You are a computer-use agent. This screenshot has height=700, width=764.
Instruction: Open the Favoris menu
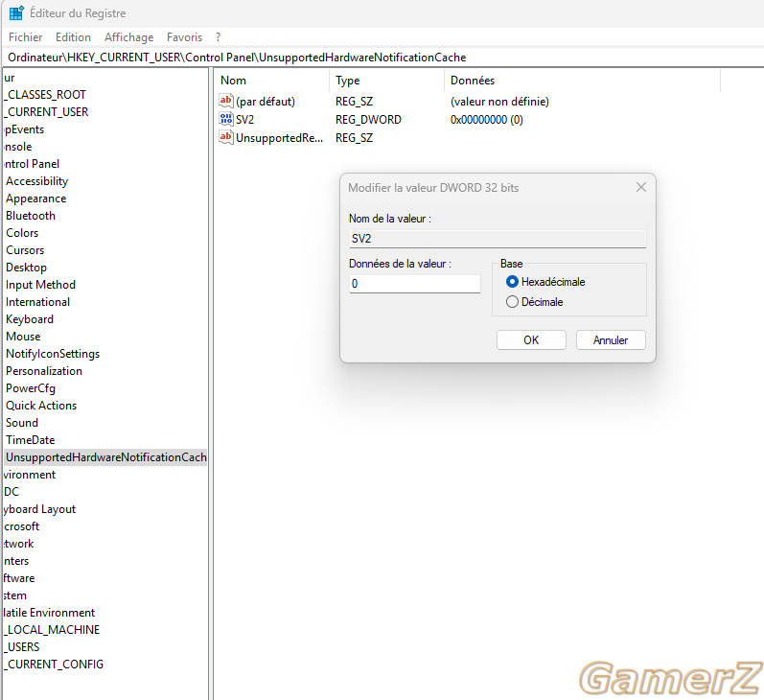coord(184,37)
